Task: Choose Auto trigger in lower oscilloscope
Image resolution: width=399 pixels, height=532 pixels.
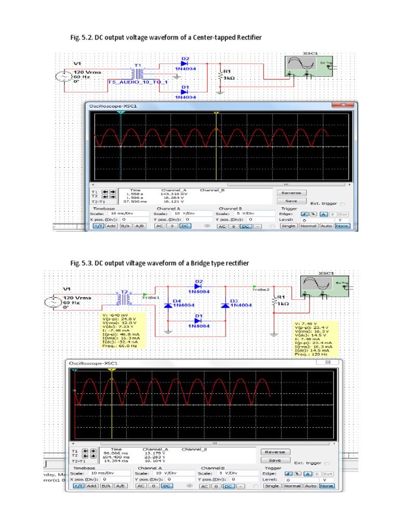Action: click(x=310, y=486)
